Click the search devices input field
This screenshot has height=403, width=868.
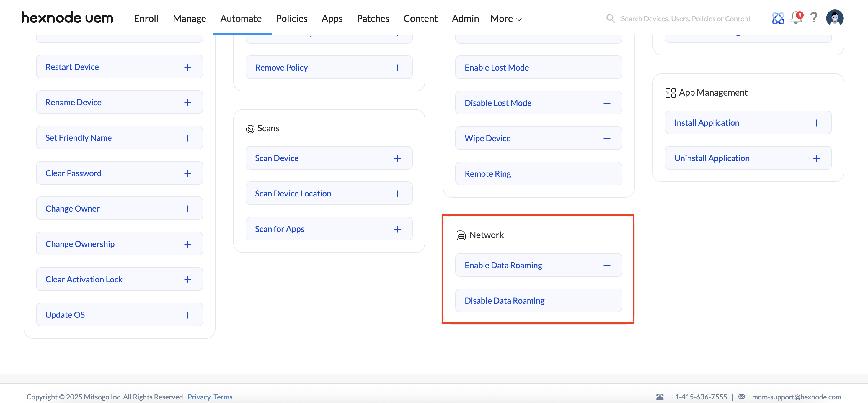pos(685,19)
